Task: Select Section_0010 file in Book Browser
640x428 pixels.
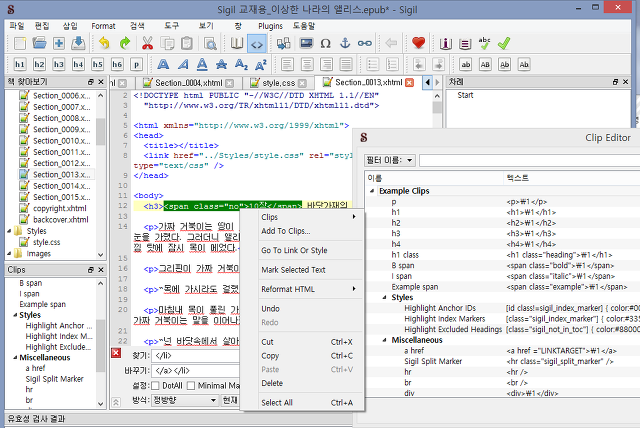Action: point(62,141)
